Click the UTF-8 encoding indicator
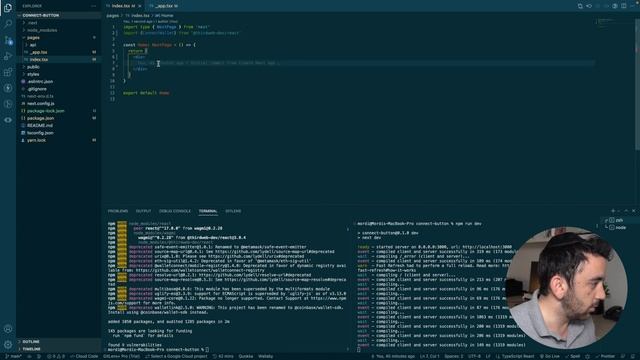The height and width of the screenshot is (360, 640). (x=474, y=356)
